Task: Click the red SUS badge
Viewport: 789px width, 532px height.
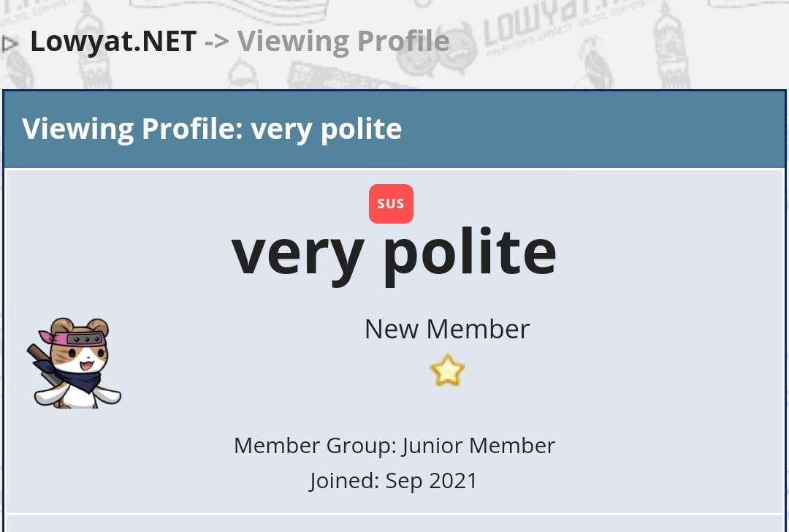Action: tap(391, 204)
